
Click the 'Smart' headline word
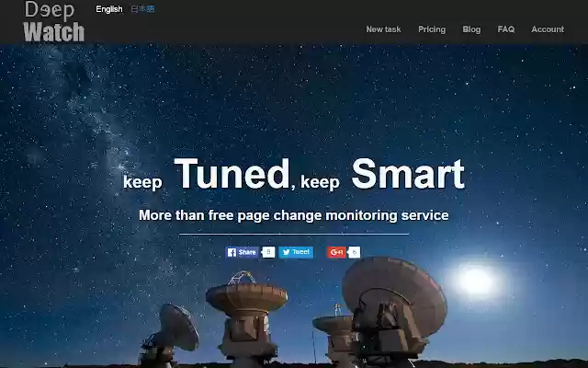point(408,174)
